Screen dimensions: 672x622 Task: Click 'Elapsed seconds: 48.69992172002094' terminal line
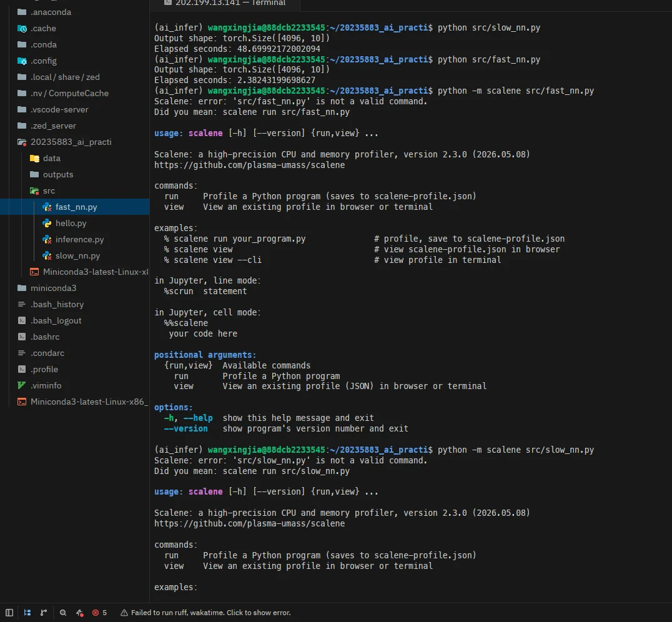(237, 49)
